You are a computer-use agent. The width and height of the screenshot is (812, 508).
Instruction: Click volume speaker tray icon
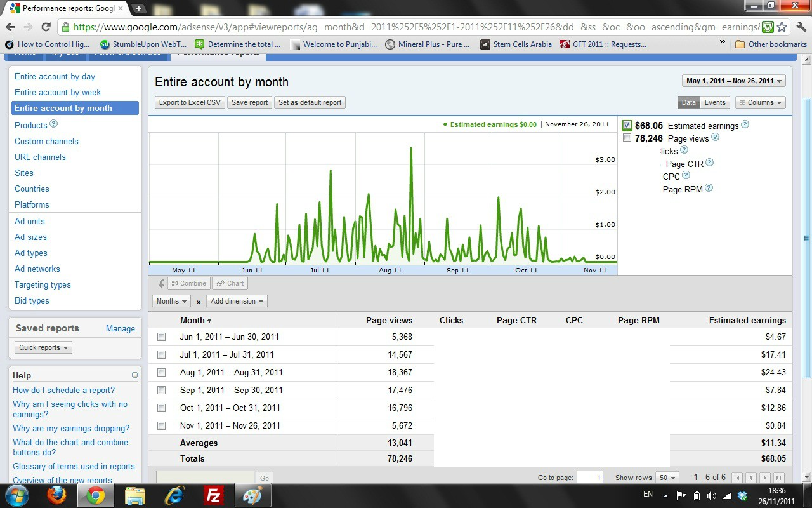[712, 496]
